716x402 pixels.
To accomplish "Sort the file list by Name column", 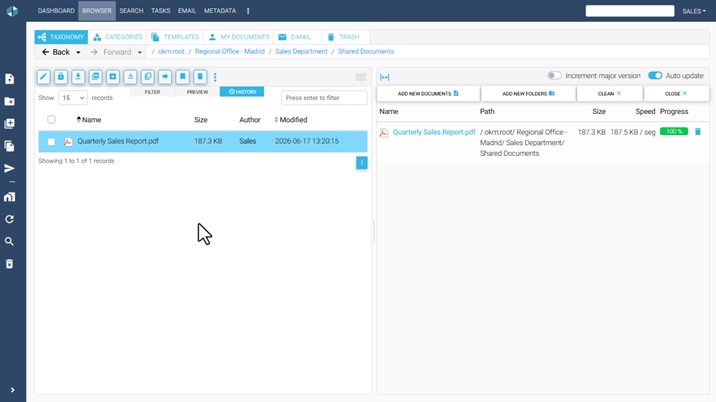I will [89, 120].
